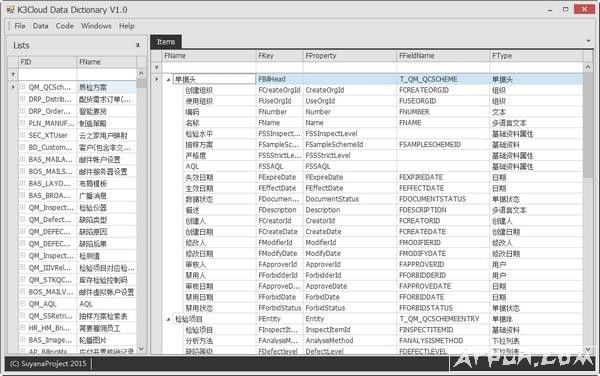Select the BOS_MAILV... list row

click(x=77, y=292)
